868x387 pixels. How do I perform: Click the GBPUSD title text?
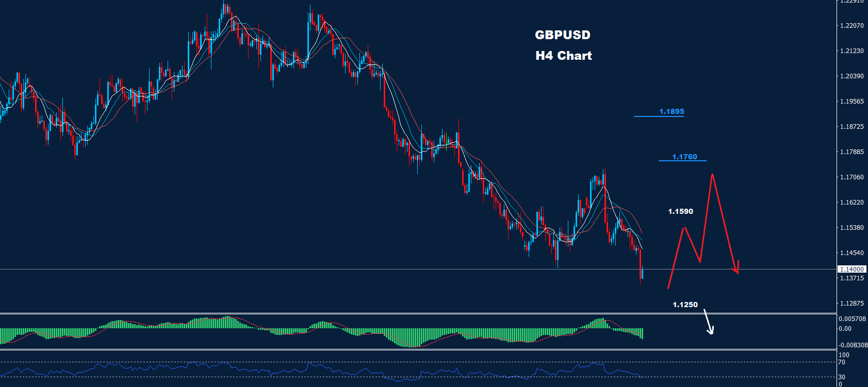563,35
